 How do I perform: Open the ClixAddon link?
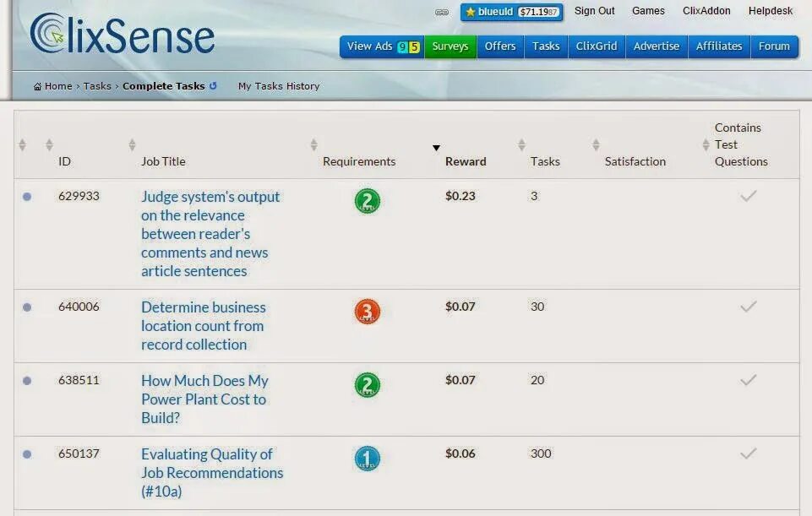(706, 11)
